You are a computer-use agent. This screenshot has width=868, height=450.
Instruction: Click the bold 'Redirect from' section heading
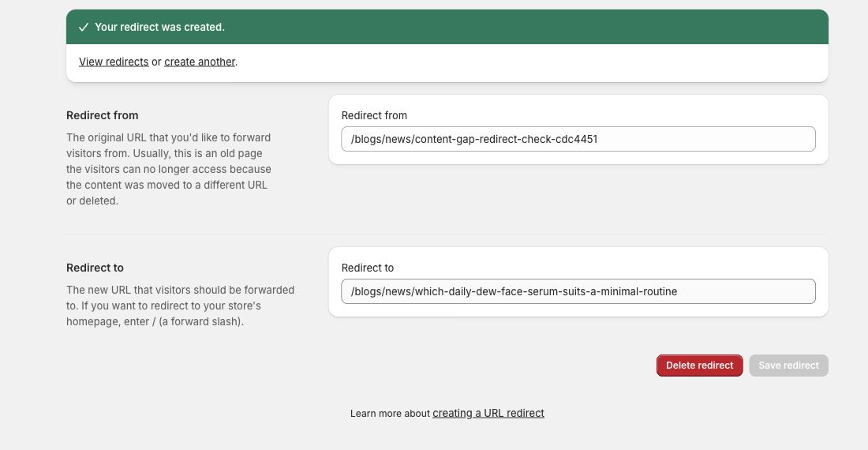coord(103,116)
